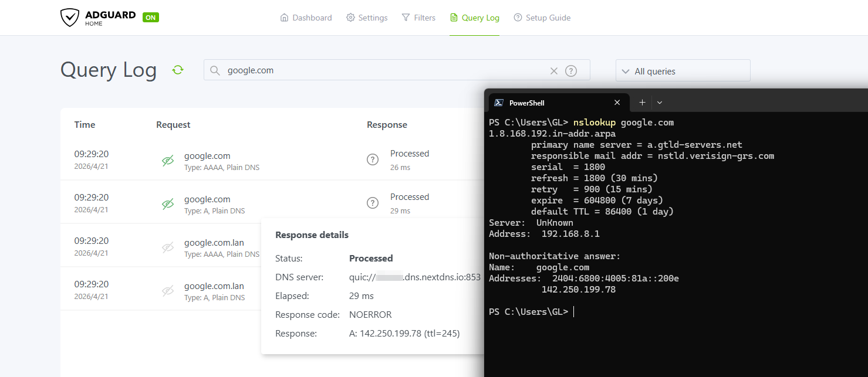The image size is (868, 377).
Task: Click into the query log search field
Action: pyautogui.click(x=381, y=70)
